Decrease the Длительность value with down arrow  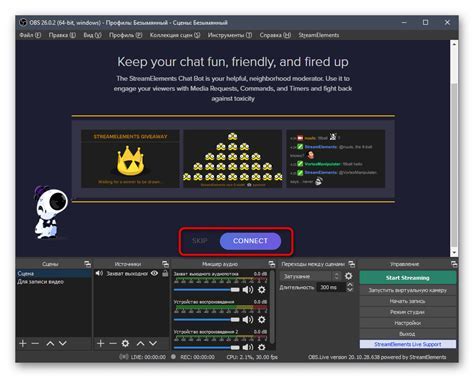click(x=349, y=289)
